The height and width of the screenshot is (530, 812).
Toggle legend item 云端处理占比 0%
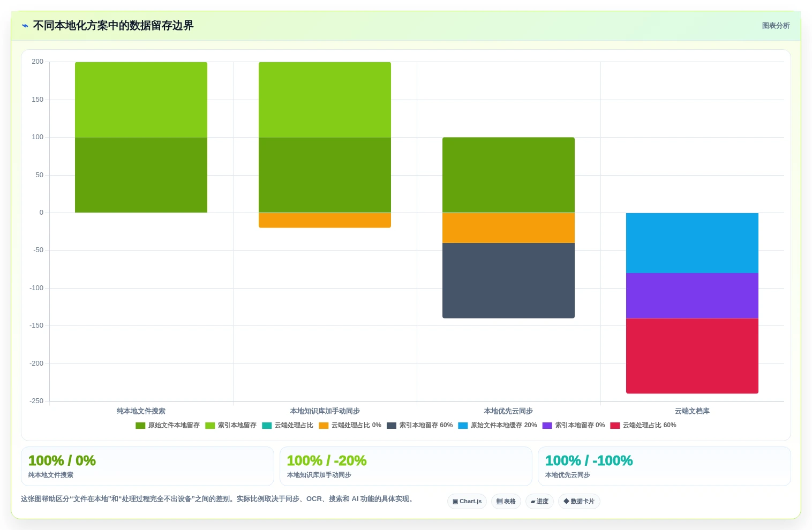350,426
